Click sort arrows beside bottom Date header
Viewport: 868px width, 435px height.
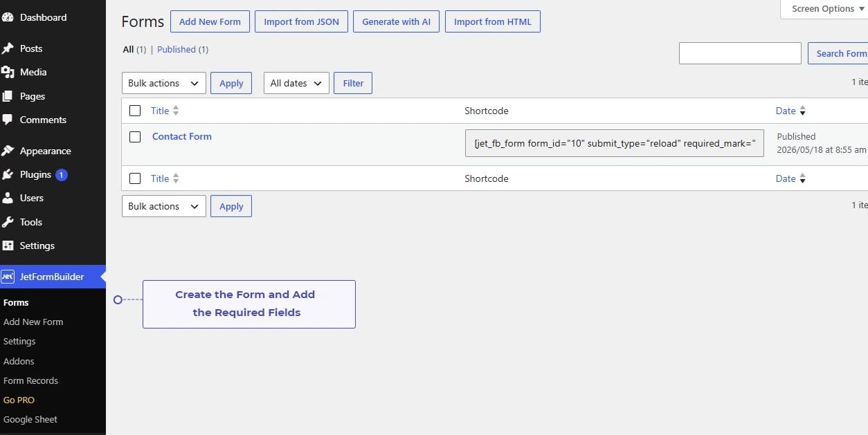click(x=803, y=178)
